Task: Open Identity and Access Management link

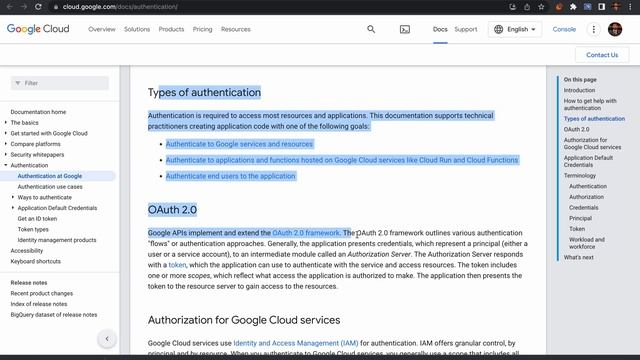Action: point(296,343)
